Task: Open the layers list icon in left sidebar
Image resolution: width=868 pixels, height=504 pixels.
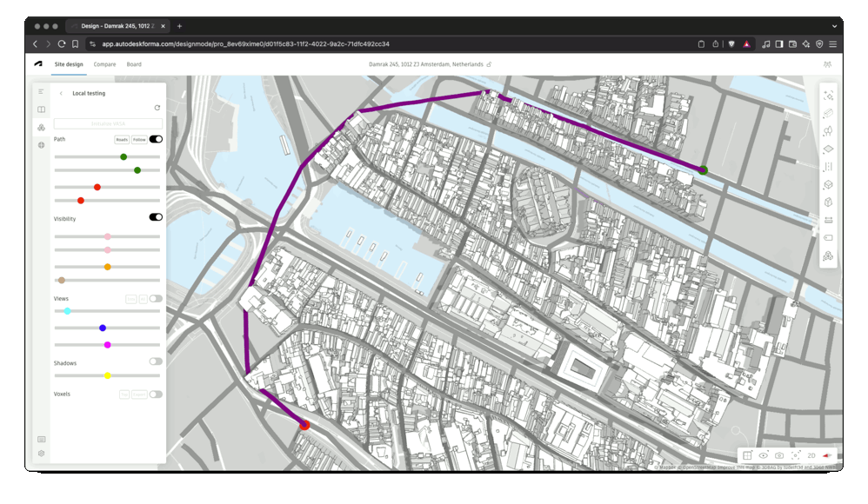Action: [x=41, y=91]
